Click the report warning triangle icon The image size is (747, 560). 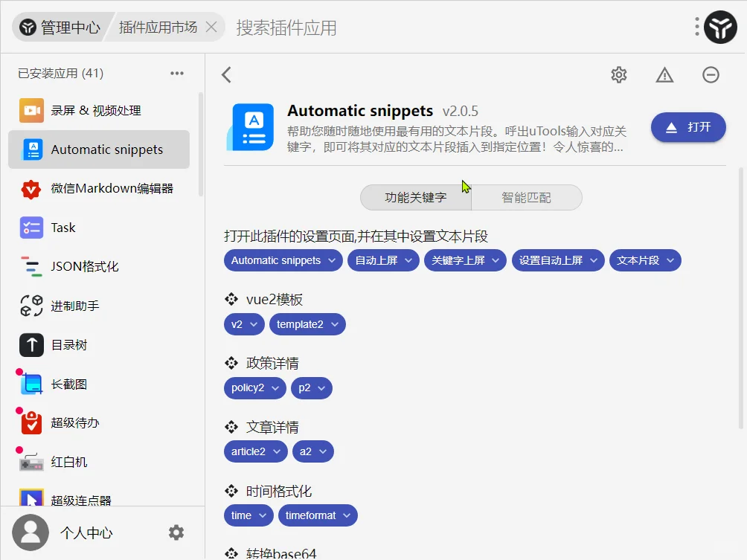pyautogui.click(x=664, y=74)
